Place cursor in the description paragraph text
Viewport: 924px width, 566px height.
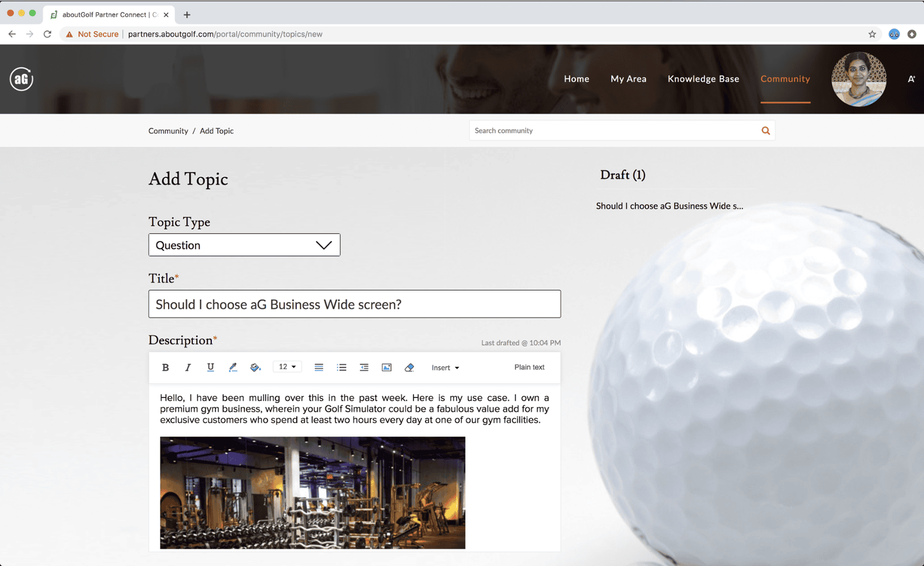click(x=355, y=409)
